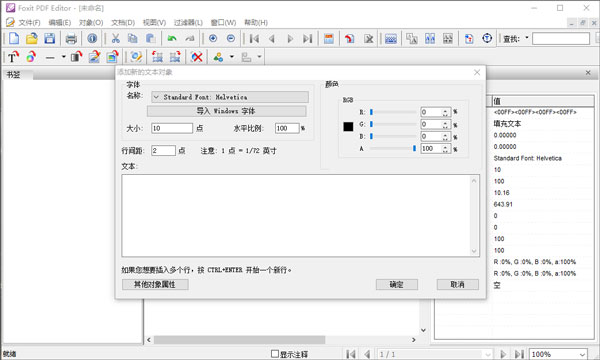Open dropdown arrow beside line tool
This screenshot has height=360, width=600.
(64, 57)
